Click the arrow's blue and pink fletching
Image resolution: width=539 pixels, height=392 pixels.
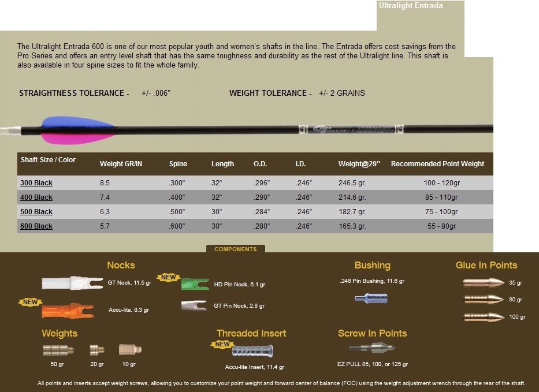(x=78, y=130)
